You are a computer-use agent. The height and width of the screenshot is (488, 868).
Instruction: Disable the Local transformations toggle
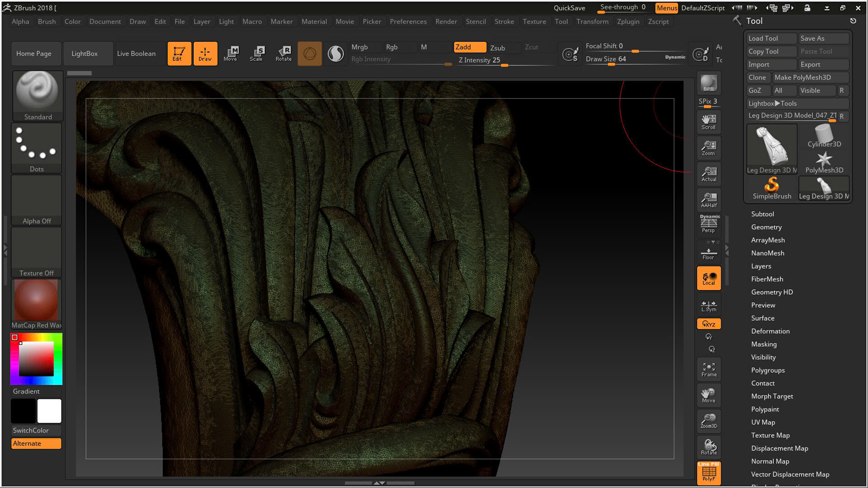pyautogui.click(x=708, y=278)
